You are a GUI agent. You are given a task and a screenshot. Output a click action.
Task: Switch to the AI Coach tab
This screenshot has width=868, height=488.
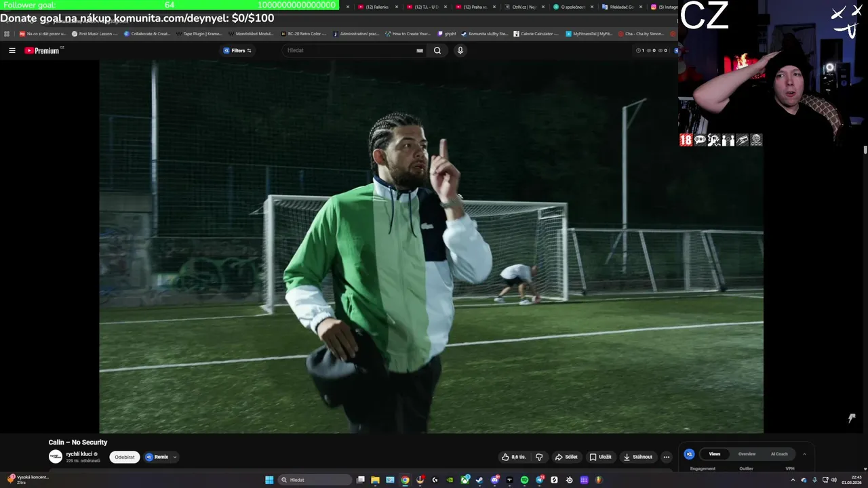pos(779,454)
